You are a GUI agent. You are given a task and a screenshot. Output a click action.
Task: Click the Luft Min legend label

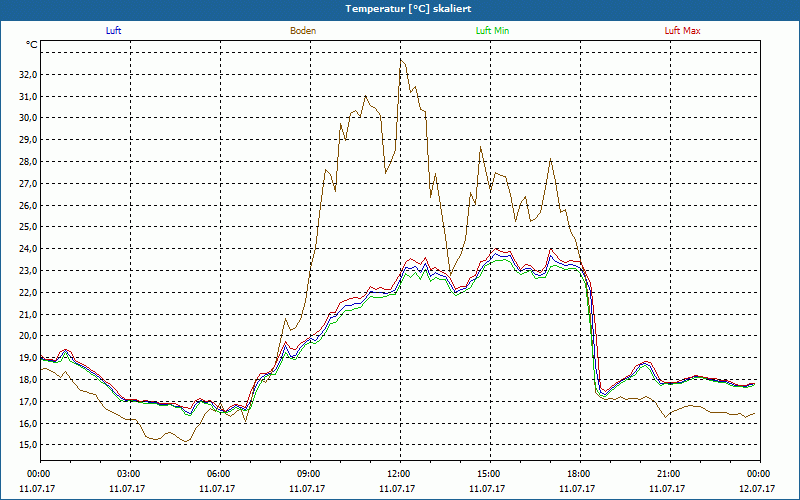492,31
